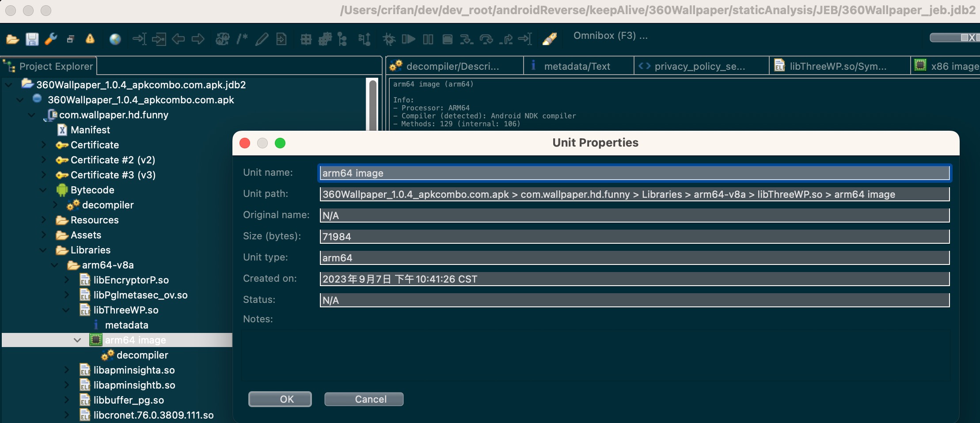Image resolution: width=980 pixels, height=423 pixels.
Task: Collapse the Libraries folder
Action: [x=43, y=250]
